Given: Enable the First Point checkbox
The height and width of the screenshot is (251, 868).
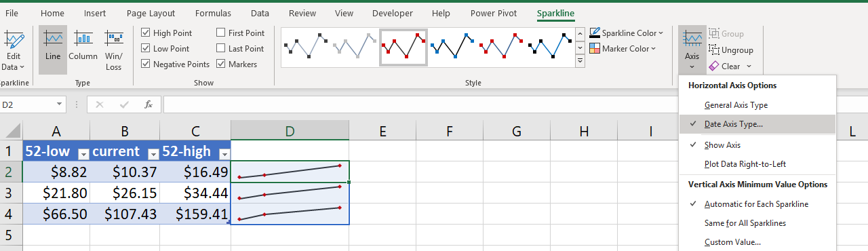Looking at the screenshot, I should coord(221,33).
